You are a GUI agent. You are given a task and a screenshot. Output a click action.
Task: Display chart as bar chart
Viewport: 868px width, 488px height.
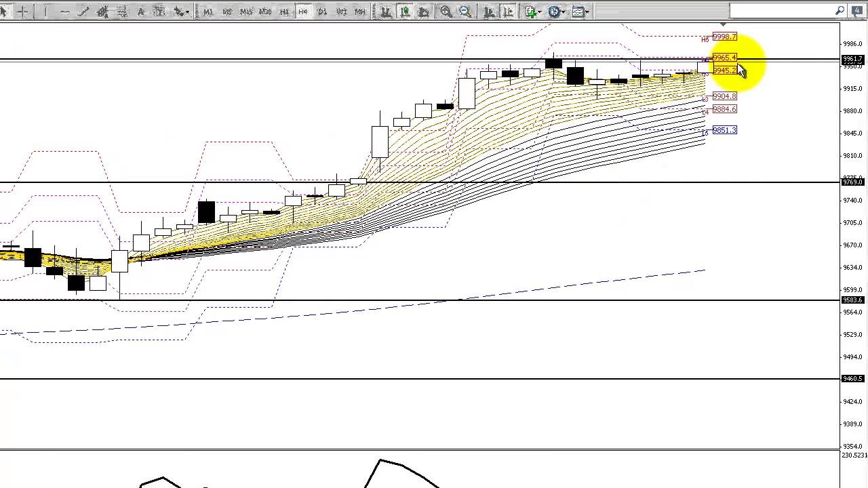click(x=385, y=12)
